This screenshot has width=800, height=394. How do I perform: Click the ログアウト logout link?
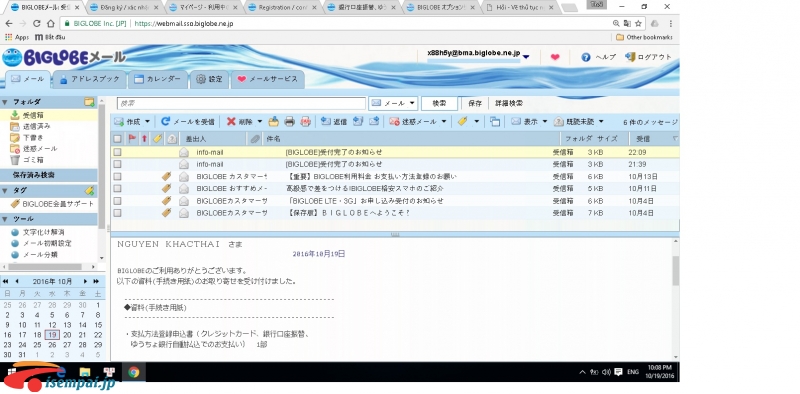648,57
